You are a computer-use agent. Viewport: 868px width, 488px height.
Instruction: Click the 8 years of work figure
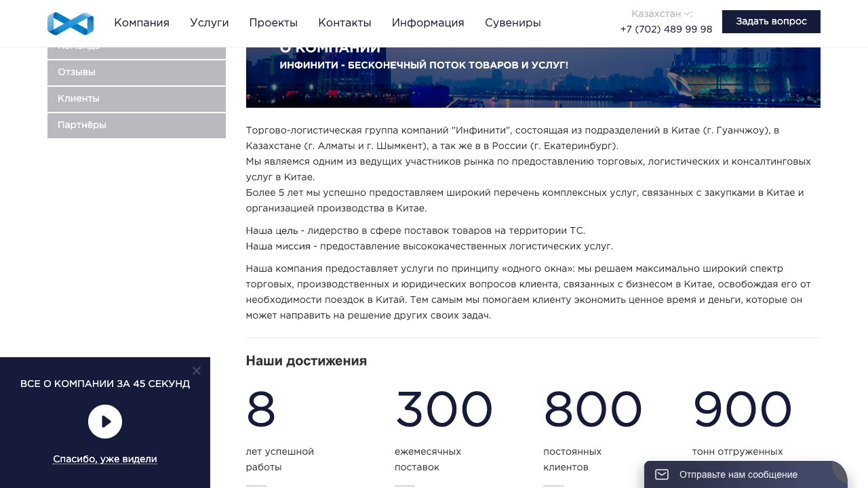tap(261, 411)
